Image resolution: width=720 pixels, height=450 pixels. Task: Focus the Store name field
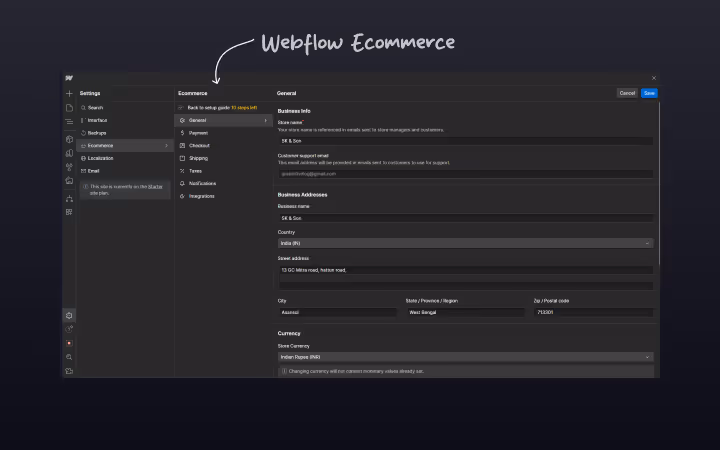coord(465,141)
